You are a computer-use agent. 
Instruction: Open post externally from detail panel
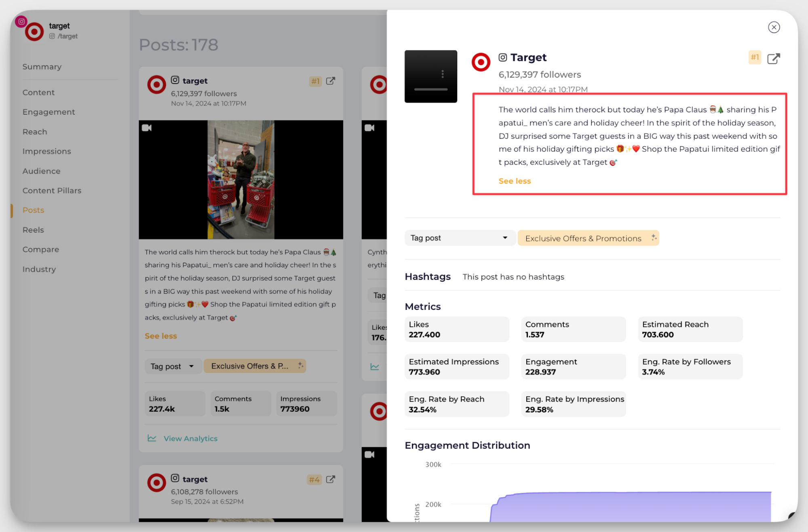773,59
